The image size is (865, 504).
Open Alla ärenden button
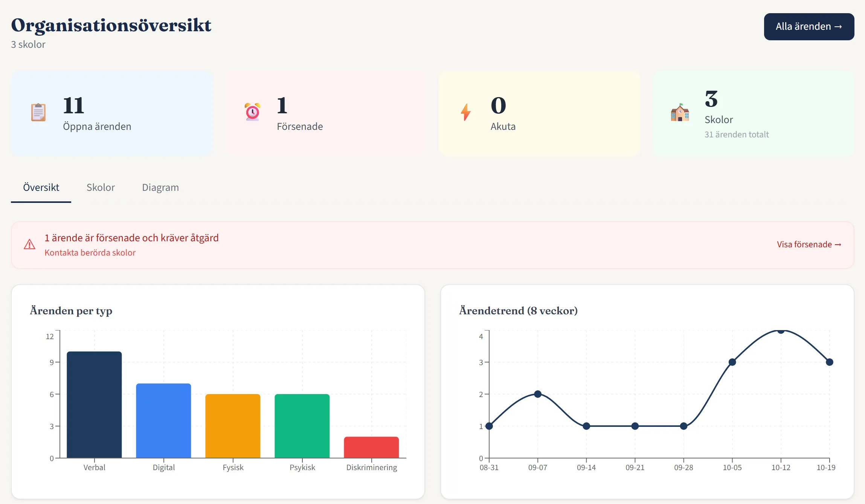pyautogui.click(x=809, y=27)
